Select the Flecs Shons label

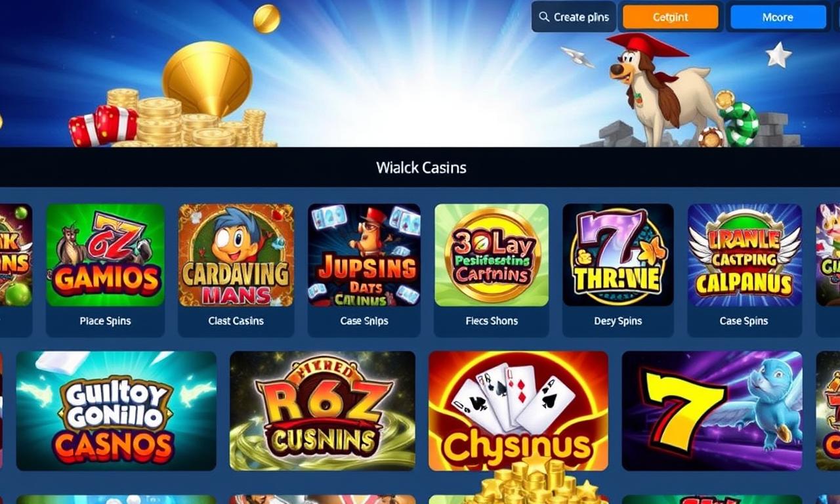[492, 321]
